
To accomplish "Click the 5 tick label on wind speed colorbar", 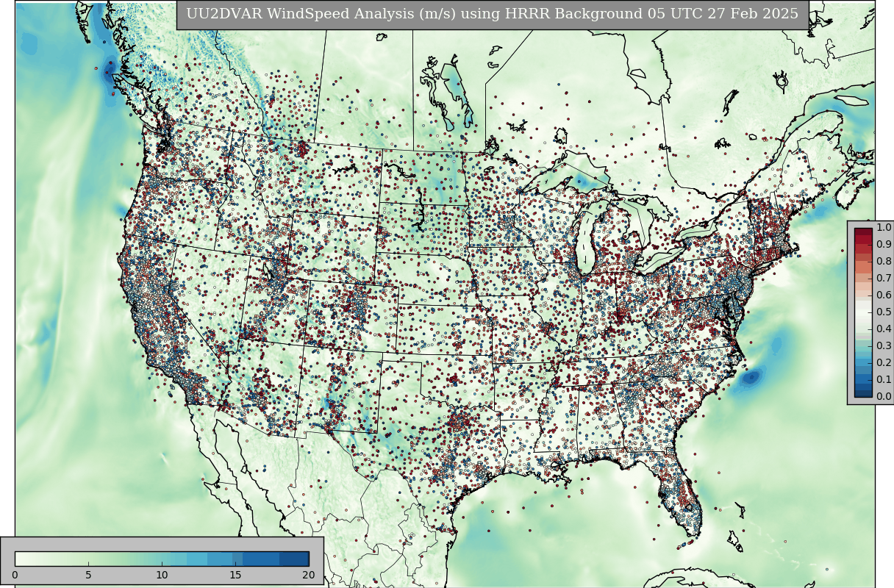I will pos(88,575).
